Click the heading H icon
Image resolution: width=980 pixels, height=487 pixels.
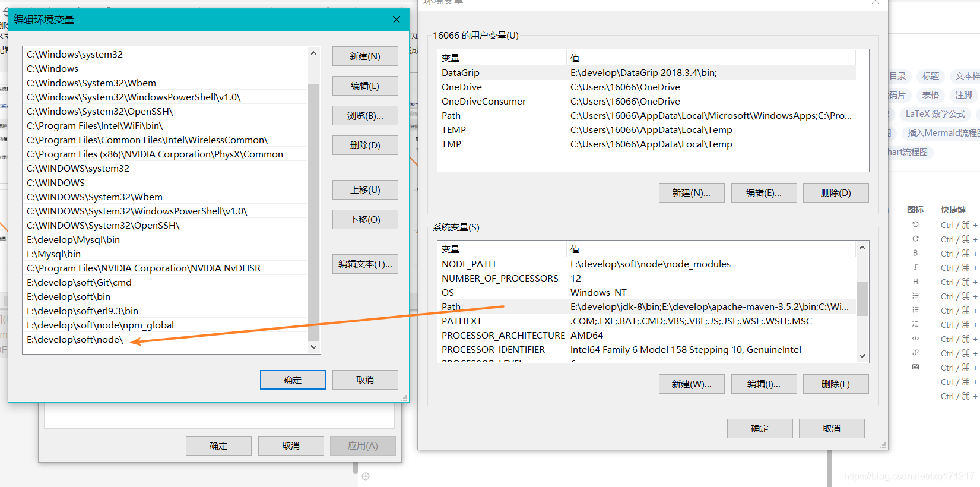[915, 282]
